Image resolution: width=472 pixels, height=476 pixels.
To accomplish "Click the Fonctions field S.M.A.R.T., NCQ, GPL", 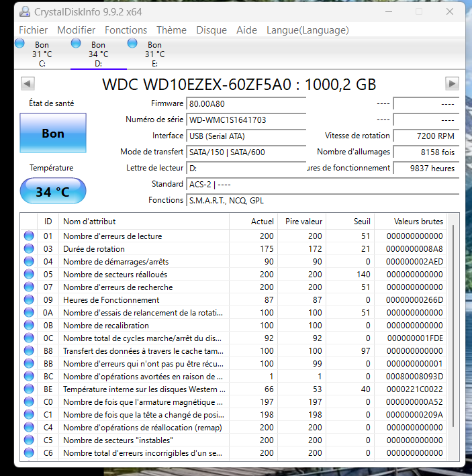I will click(323, 200).
